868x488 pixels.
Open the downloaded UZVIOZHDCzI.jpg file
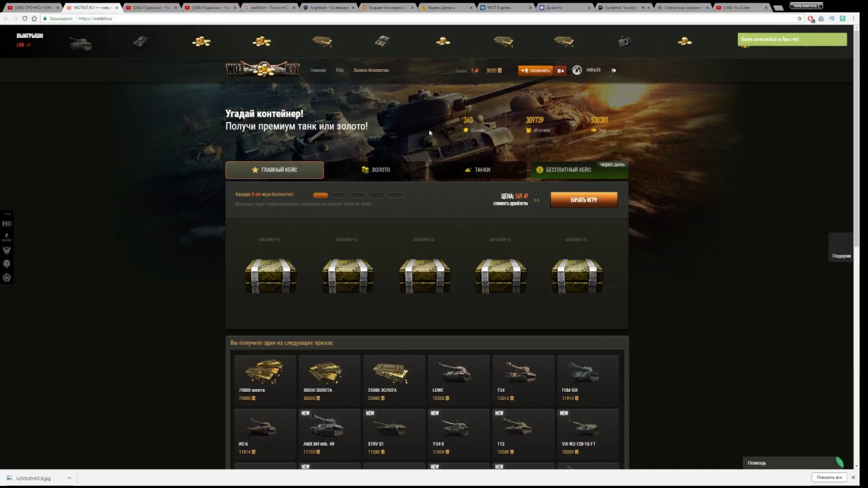tap(33, 479)
